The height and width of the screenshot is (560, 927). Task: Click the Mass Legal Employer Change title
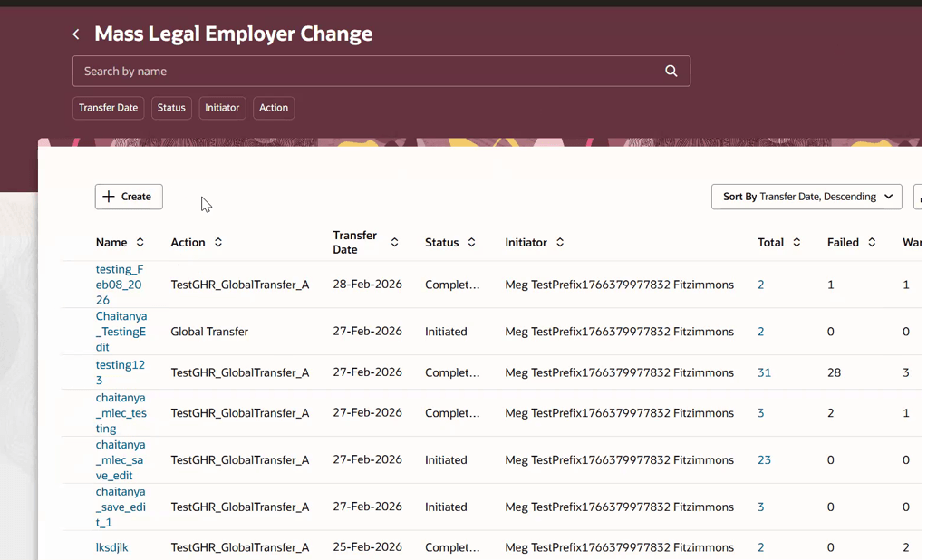[234, 34]
